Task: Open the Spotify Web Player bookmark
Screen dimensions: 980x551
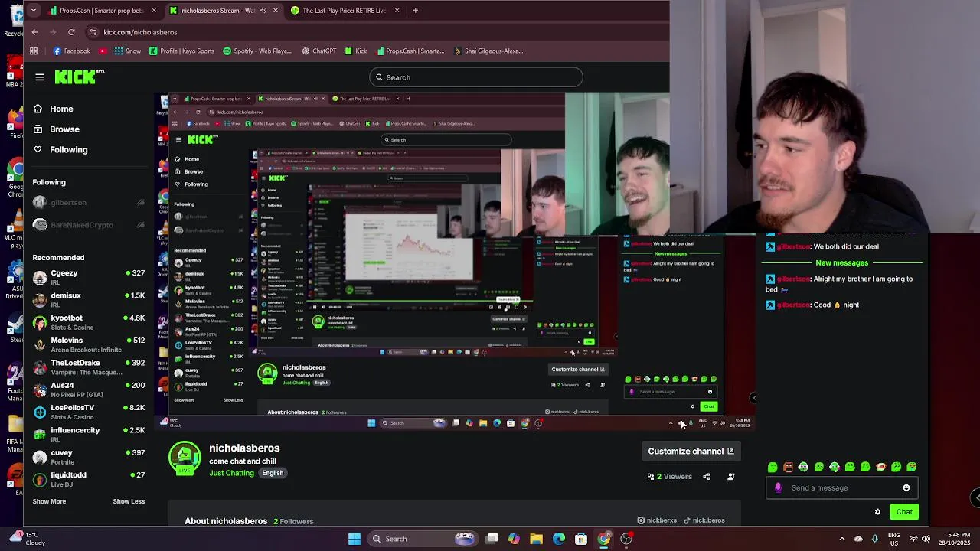Action: point(257,51)
